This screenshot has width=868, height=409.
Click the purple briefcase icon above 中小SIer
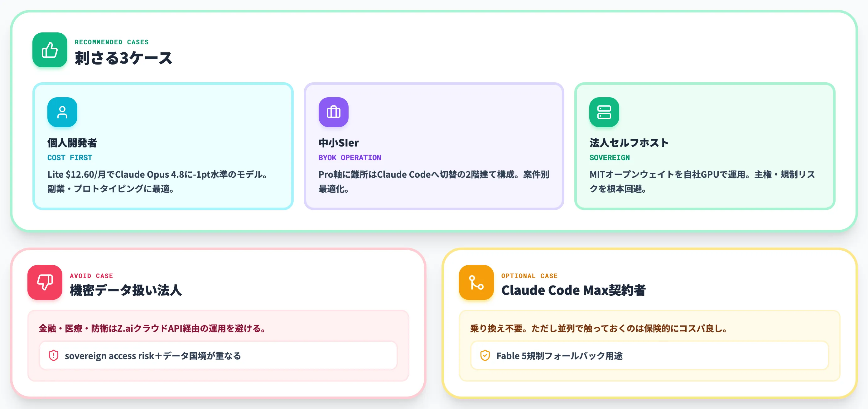coord(333,112)
